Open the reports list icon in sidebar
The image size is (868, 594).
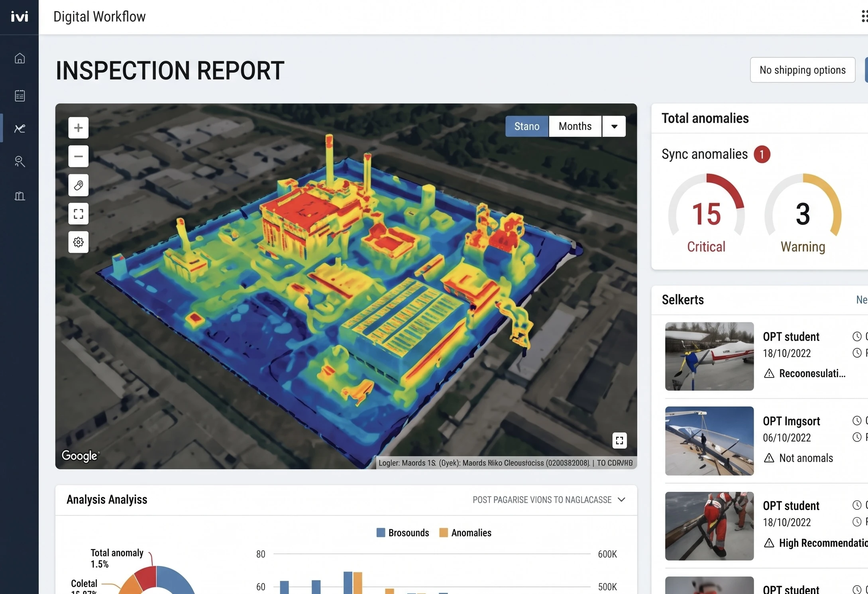(x=20, y=96)
